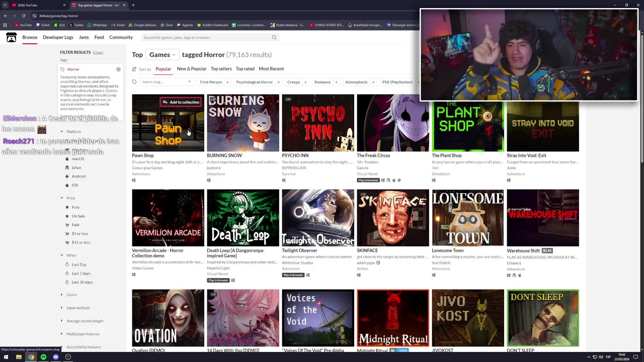Open File Explorer from the taskbar
Viewport: 644px width, 362px height.
(19, 357)
